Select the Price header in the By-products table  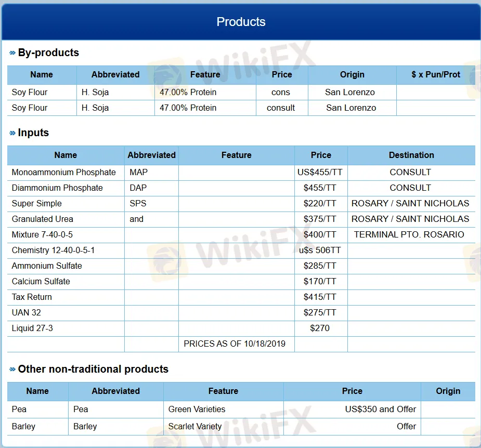pyautogui.click(x=281, y=75)
